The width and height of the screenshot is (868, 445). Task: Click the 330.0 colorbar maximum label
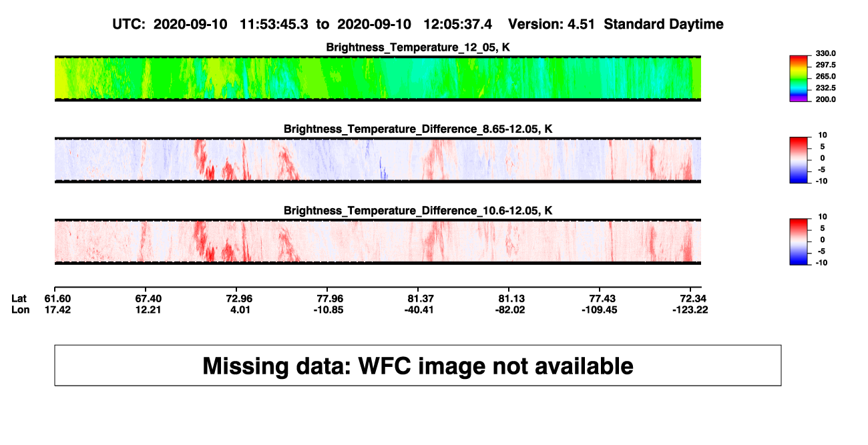827,53
